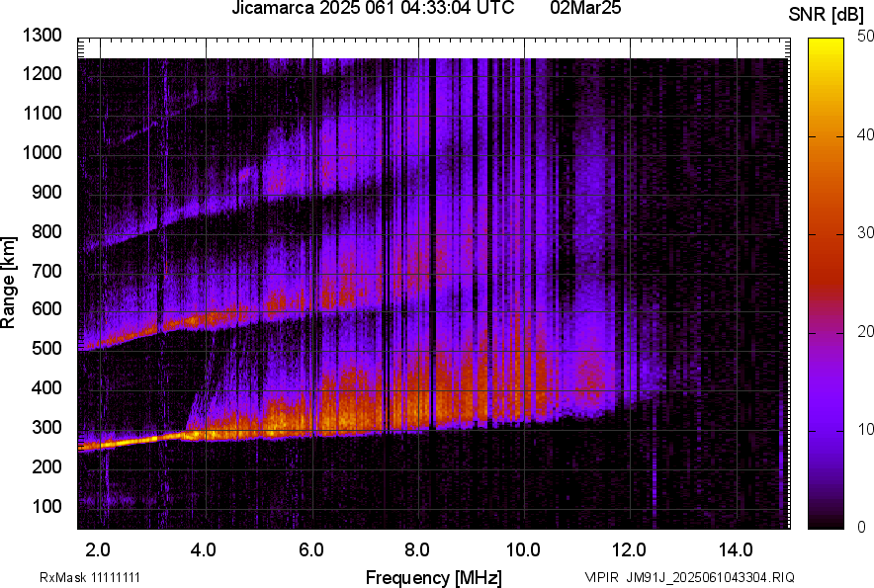The width and height of the screenshot is (874, 588).
Task: Click the Frequency [MHz] axis label
Action: tap(433, 577)
